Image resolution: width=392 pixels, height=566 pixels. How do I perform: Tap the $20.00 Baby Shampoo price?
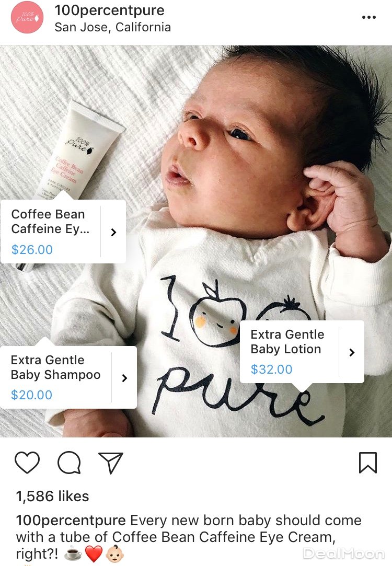point(31,395)
